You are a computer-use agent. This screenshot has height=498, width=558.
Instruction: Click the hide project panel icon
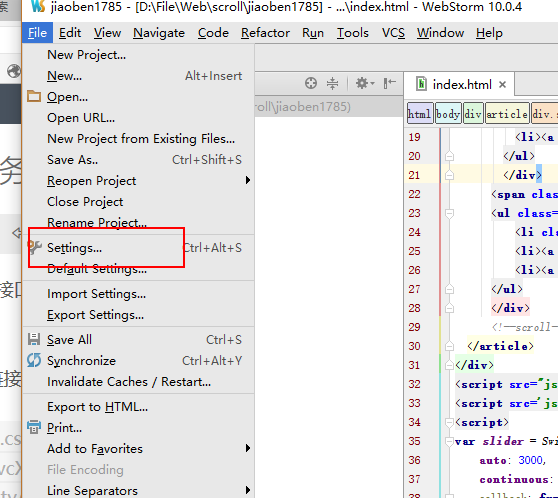coord(390,83)
